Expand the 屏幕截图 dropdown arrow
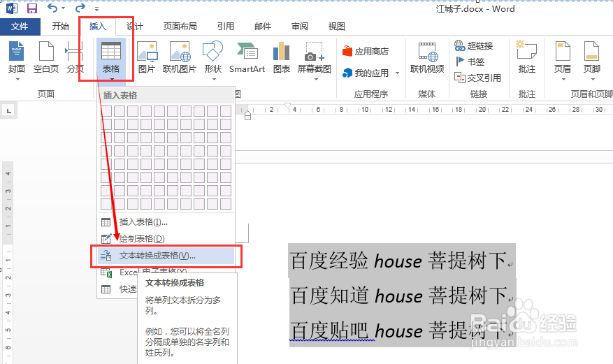Image resolution: width=613 pixels, height=364 pixels. 316,79
